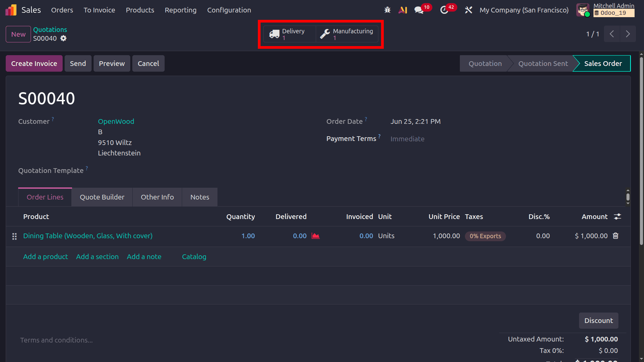The width and height of the screenshot is (644, 362).
Task: Click Add a section link
Action: tap(97, 257)
